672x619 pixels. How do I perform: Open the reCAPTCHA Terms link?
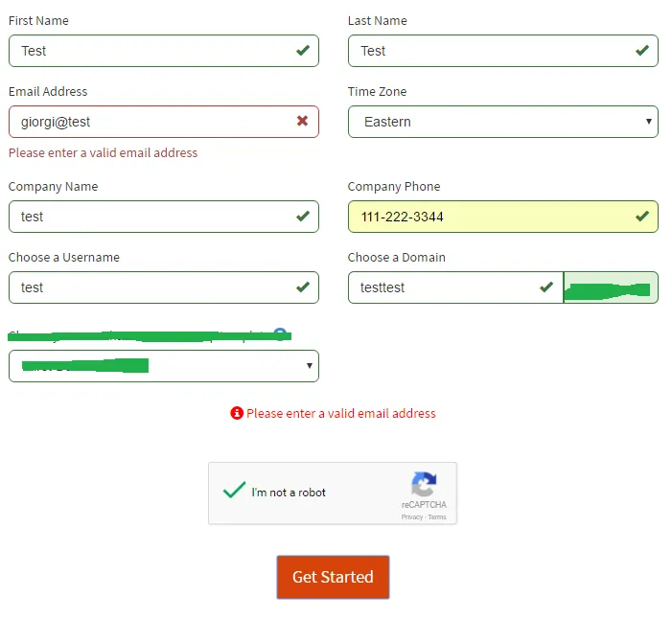tap(437, 517)
